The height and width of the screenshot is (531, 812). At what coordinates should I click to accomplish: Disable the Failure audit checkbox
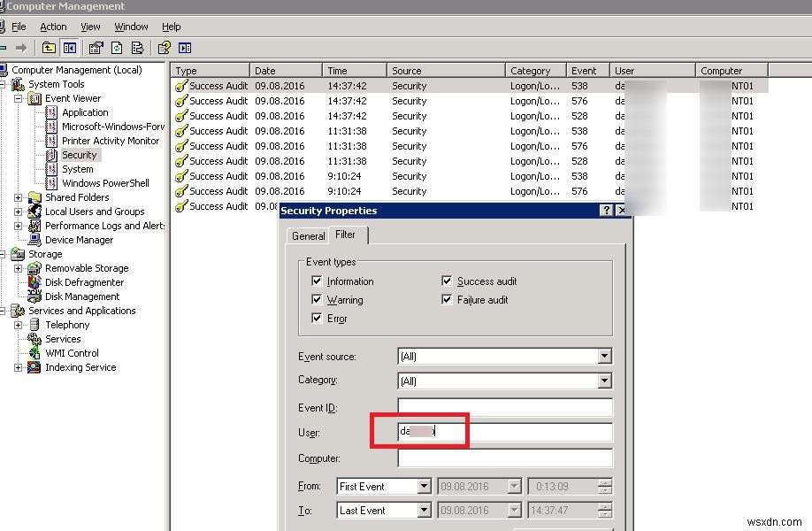(x=448, y=299)
